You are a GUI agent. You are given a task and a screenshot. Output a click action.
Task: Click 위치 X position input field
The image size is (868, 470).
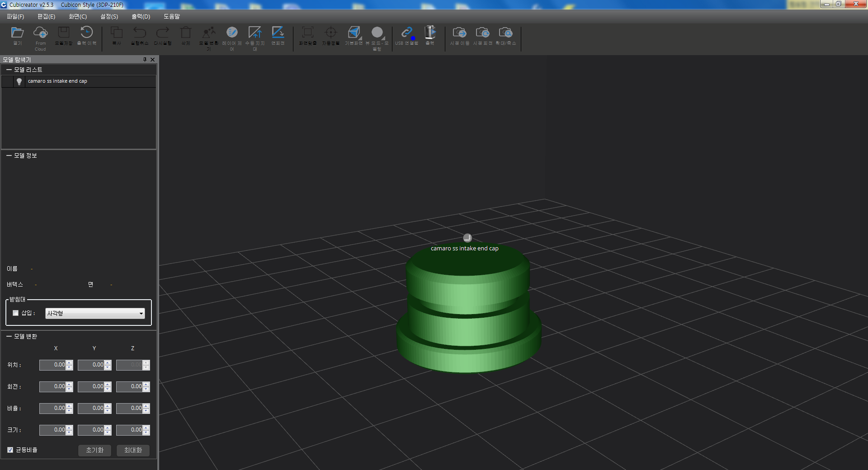coord(52,365)
